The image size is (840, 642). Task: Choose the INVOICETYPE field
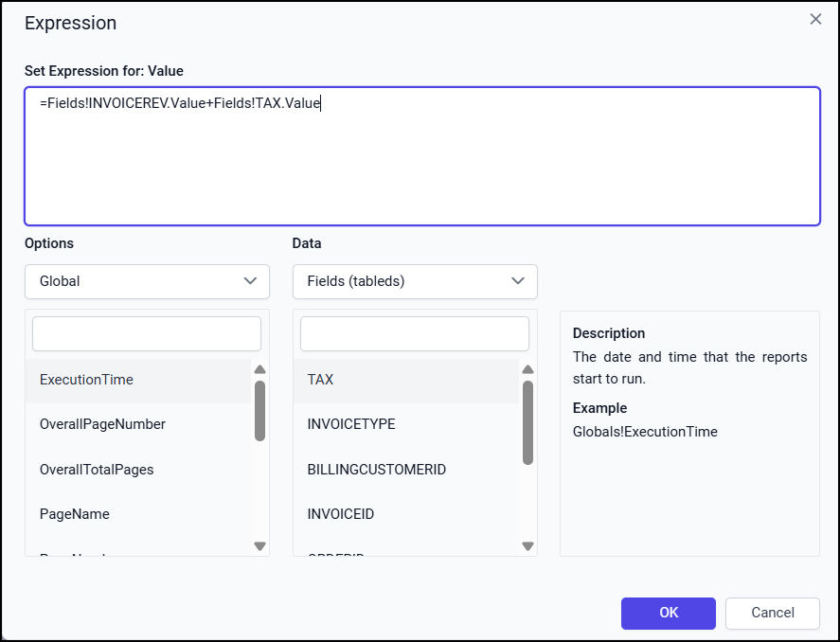(x=351, y=424)
